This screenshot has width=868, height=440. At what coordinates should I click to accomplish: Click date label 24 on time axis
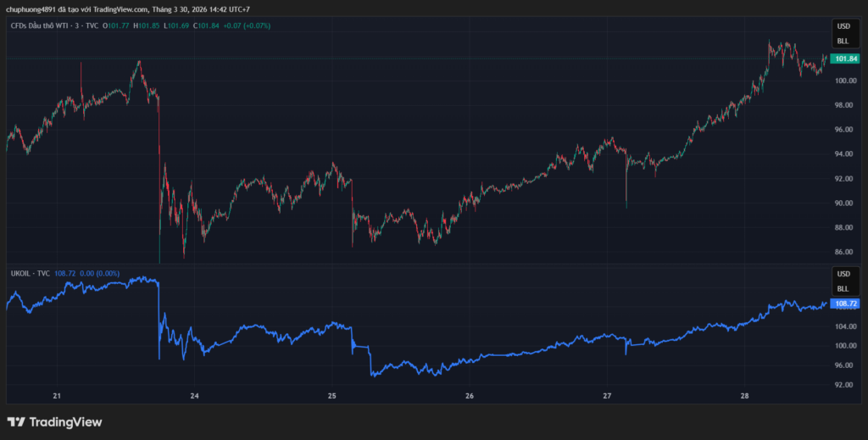pos(194,396)
